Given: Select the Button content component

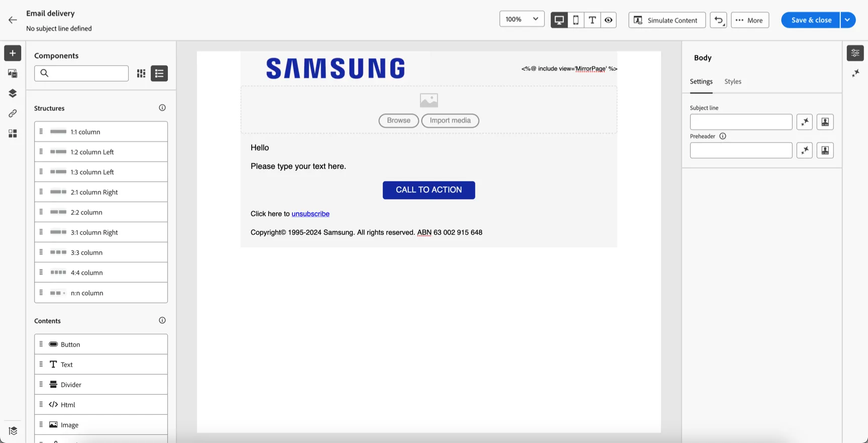Looking at the screenshot, I should [101, 344].
